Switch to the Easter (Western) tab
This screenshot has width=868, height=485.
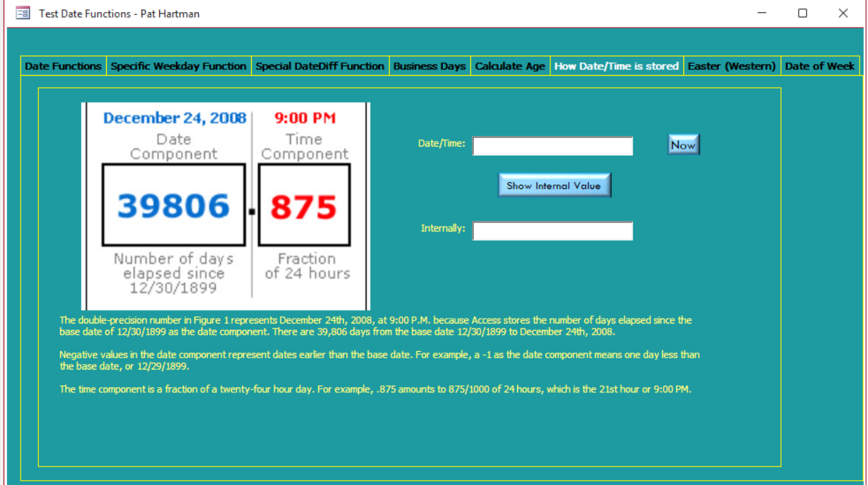point(732,66)
